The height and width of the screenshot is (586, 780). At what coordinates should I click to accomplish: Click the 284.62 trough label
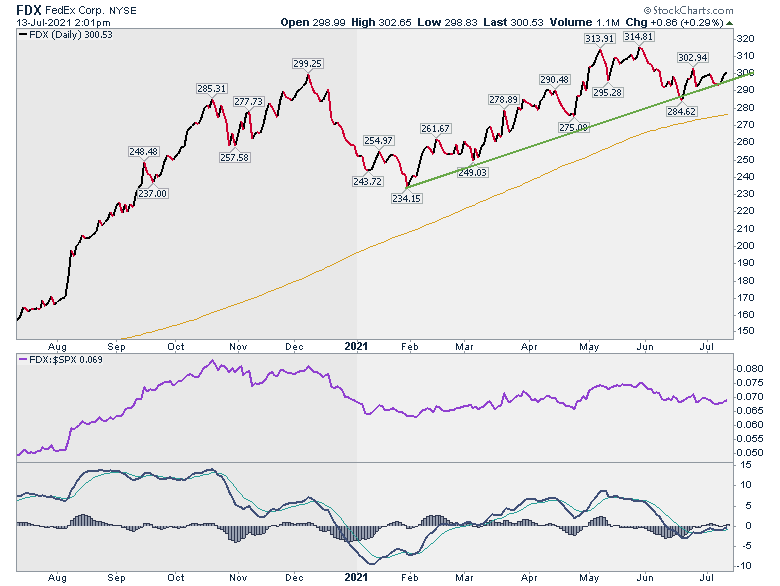pyautogui.click(x=682, y=111)
